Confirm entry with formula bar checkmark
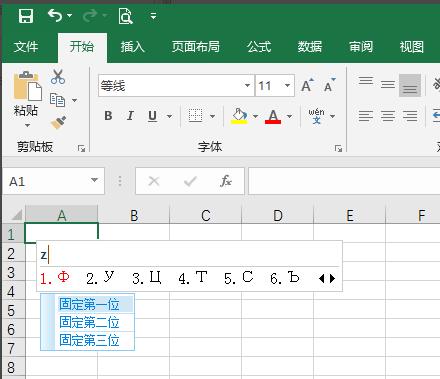440x379 pixels. tap(190, 181)
